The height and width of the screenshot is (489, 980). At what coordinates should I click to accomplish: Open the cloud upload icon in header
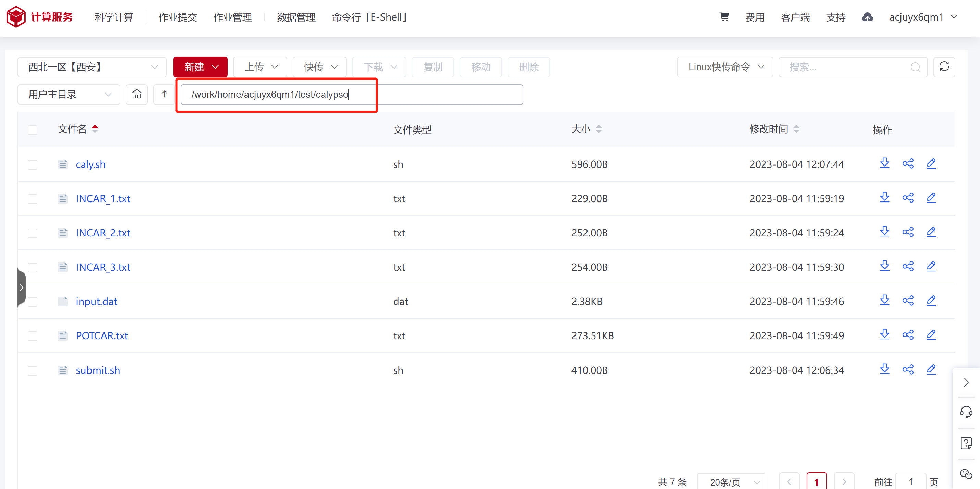pos(867,17)
